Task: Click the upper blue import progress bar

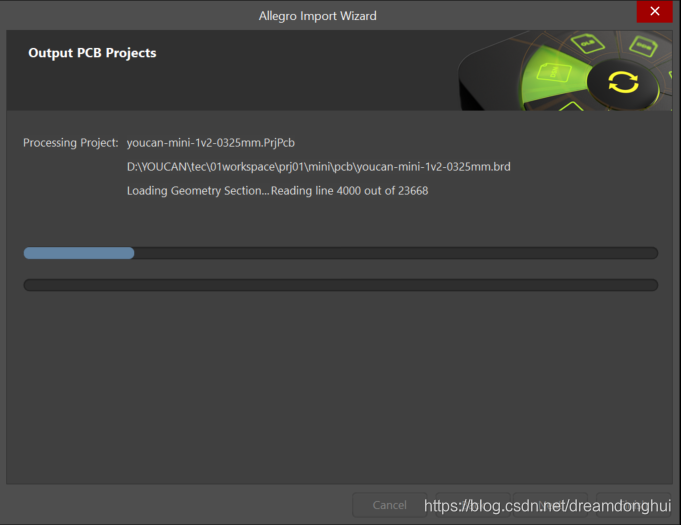Action: click(341, 253)
